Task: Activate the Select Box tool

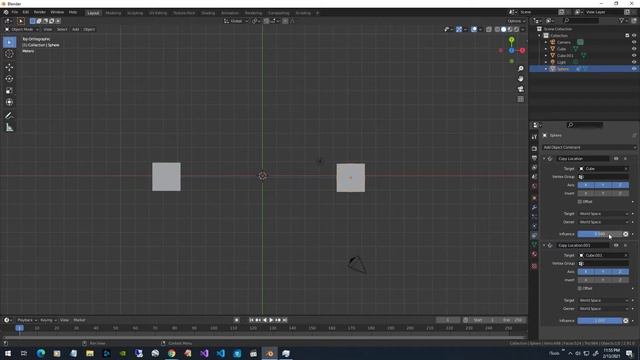Action: coord(9,42)
